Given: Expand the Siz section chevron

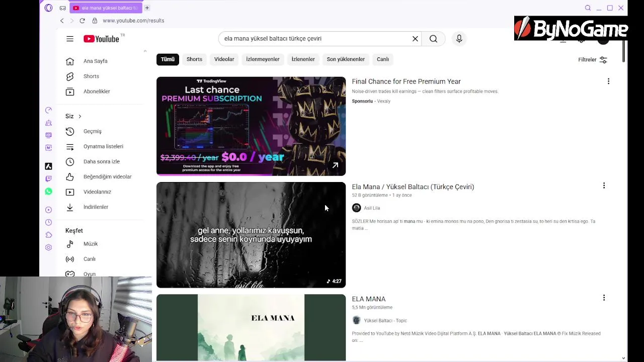Looking at the screenshot, I should (x=79, y=116).
